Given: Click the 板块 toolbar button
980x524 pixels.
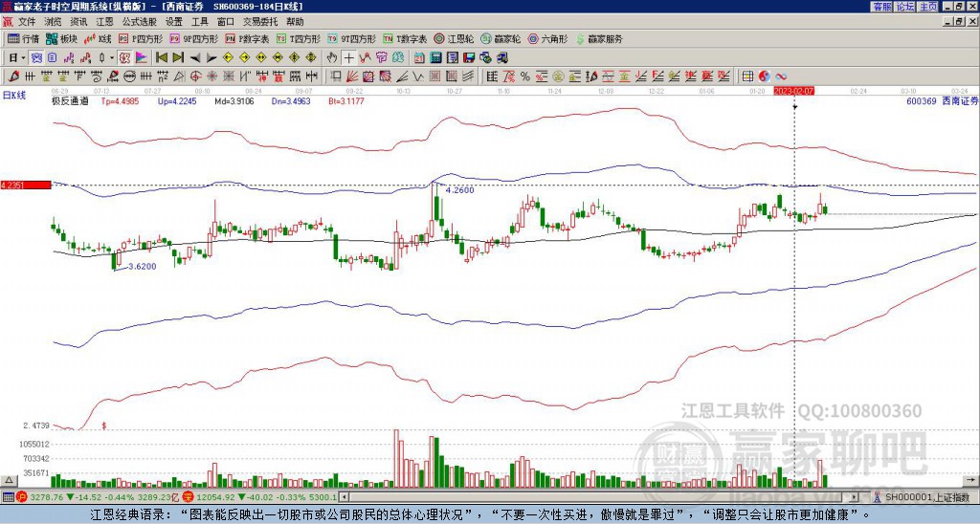Looking at the screenshot, I should (x=61, y=38).
